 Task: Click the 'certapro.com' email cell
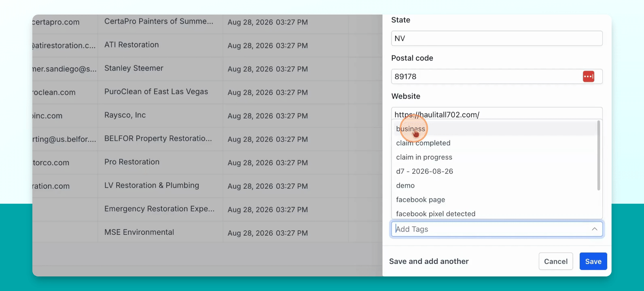coord(56,22)
